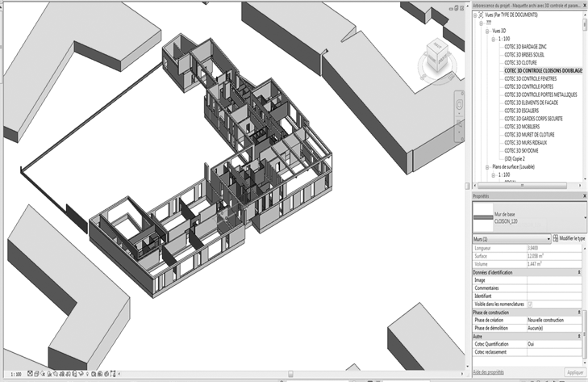Click the Modifier le type icon
The image size is (588, 382).
click(555, 239)
